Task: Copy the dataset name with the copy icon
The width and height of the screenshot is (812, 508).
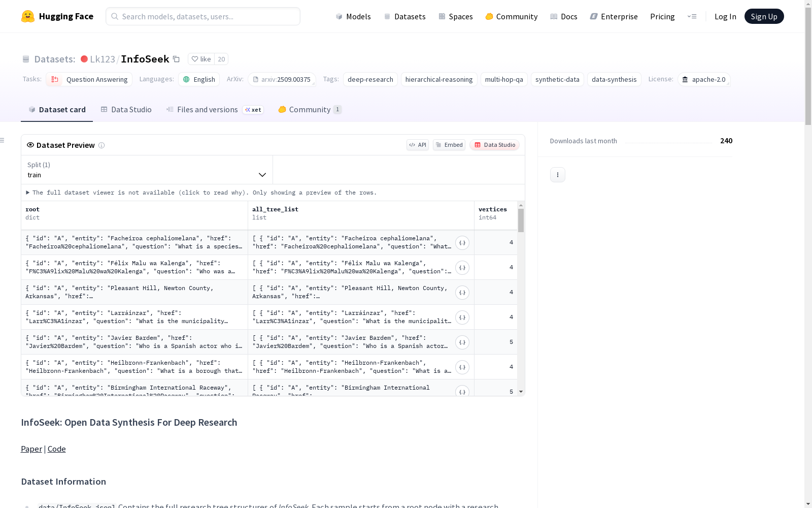Action: tap(176, 59)
